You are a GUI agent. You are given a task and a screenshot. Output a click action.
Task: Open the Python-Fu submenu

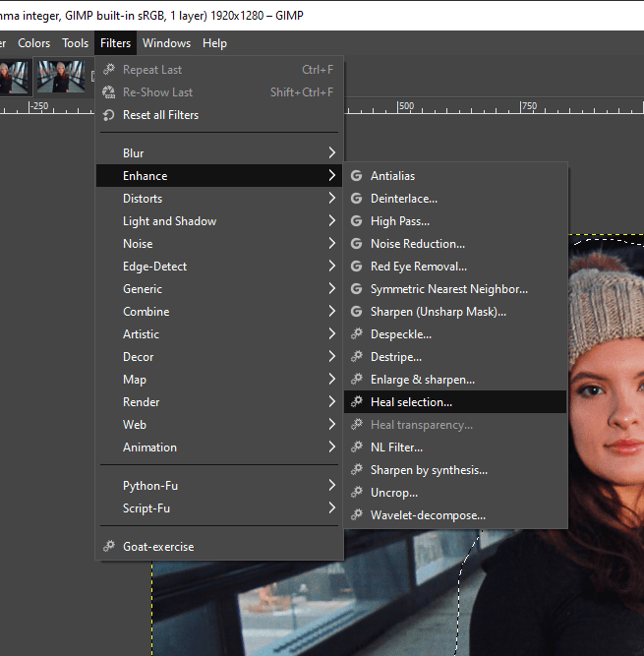click(x=219, y=485)
